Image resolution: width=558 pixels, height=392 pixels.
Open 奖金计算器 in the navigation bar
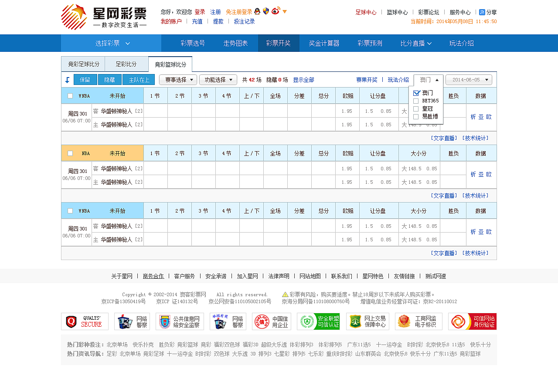[324, 44]
